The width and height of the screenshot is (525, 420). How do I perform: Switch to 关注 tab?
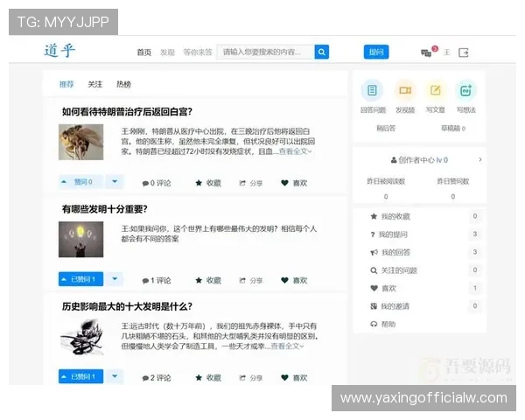(94, 84)
